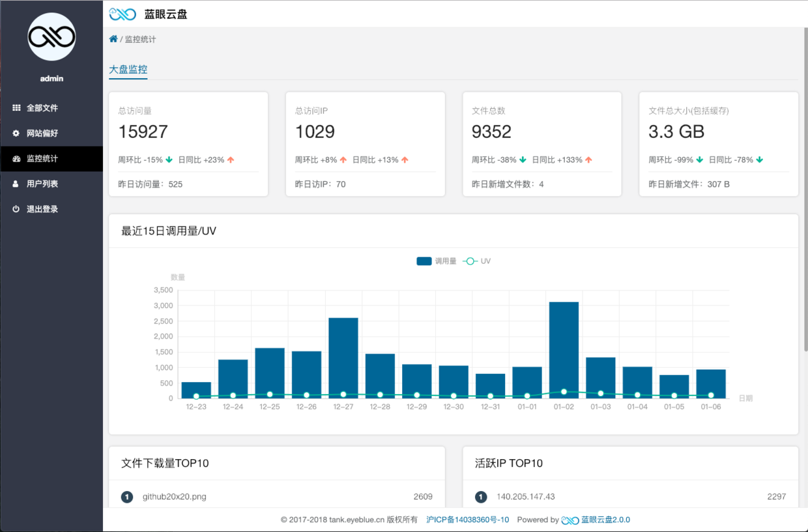Click the power icon beside 退出登录
This screenshot has width=808, height=532.
[16, 210]
